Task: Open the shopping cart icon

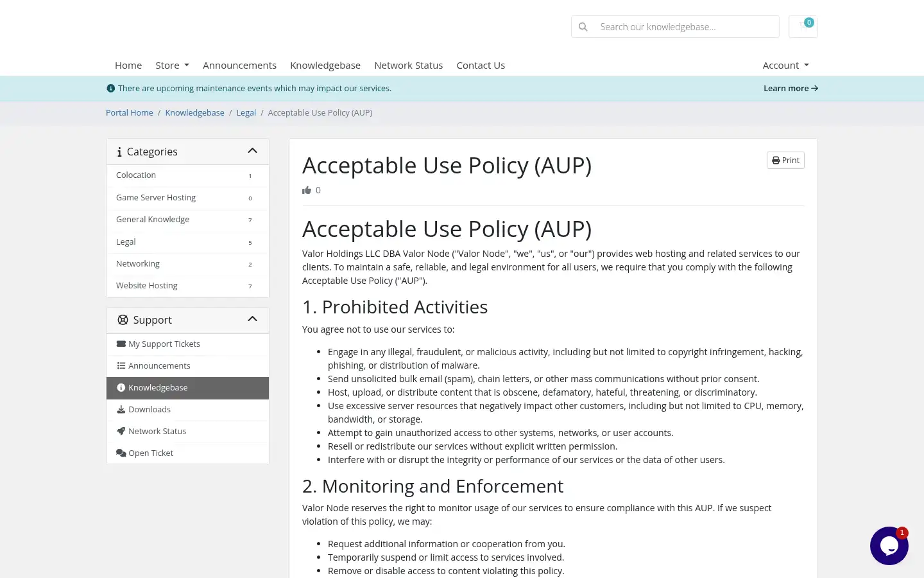Action: (803, 26)
